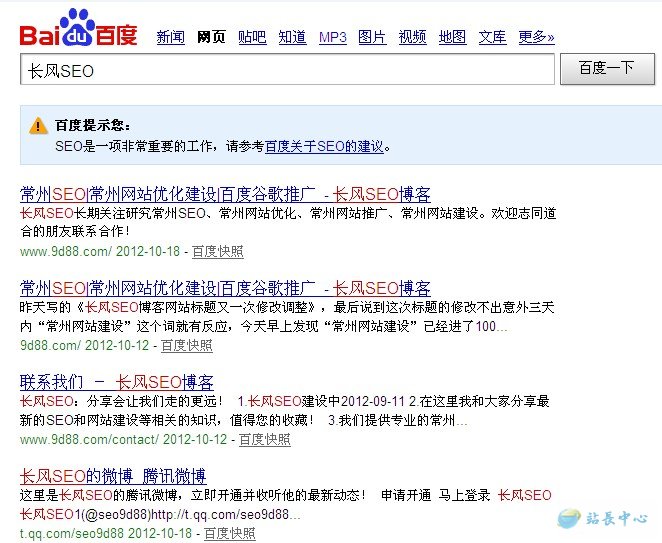662x543 pixels.
Task: Click snippet text 这里是长风SEO的腾讯微博
Action: (x=100, y=495)
